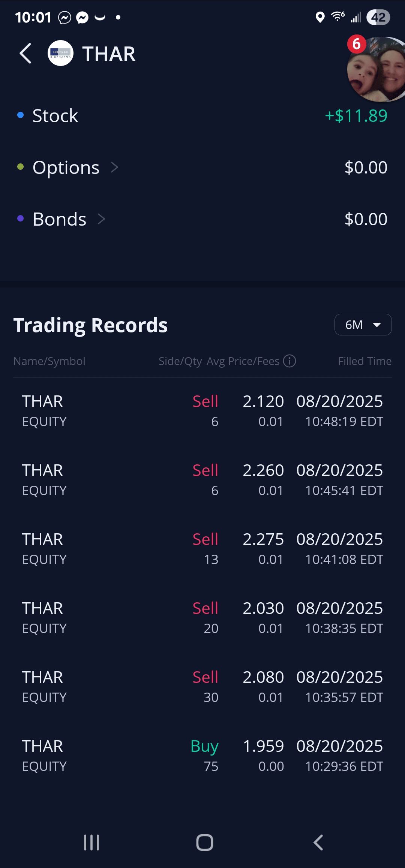This screenshot has width=405, height=868.
Task: Open the Options profit row
Action: (202, 167)
